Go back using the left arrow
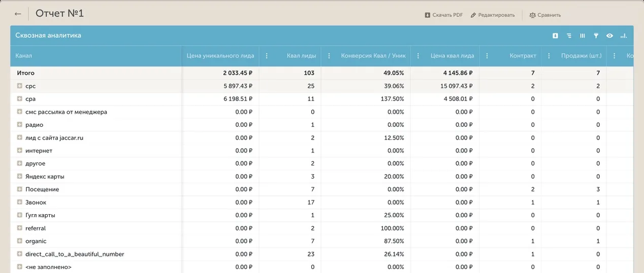The image size is (644, 273). click(18, 14)
